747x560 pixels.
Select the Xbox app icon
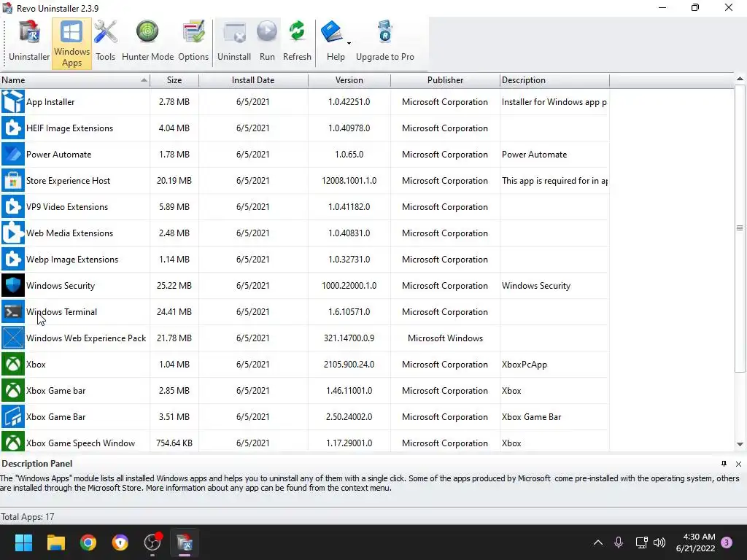pyautogui.click(x=13, y=364)
